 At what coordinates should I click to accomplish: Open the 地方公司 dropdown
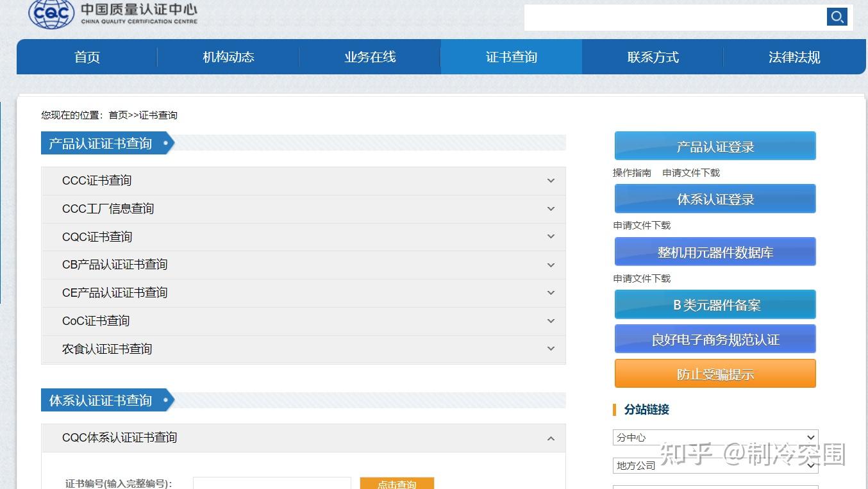tap(715, 465)
